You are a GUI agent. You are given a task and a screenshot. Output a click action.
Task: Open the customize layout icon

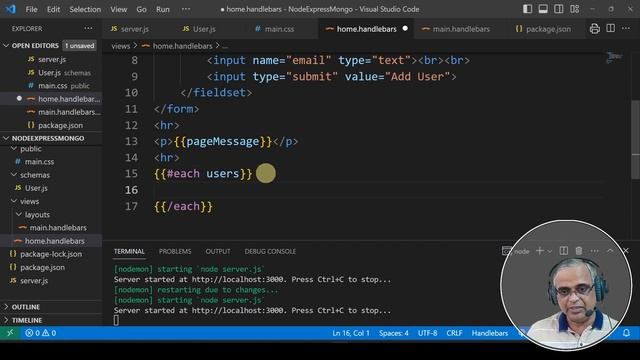pos(574,9)
